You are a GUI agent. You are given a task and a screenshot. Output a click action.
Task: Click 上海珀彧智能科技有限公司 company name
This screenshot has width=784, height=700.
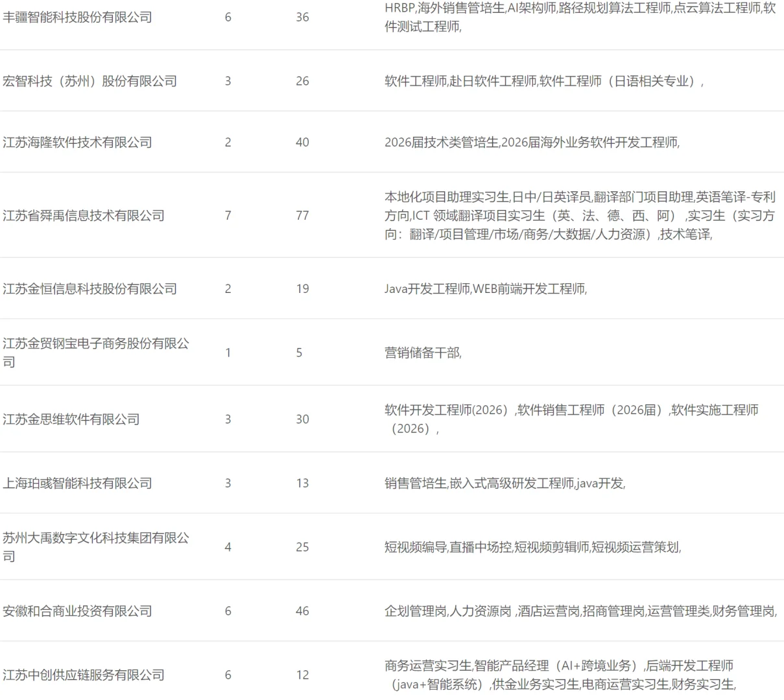click(77, 483)
